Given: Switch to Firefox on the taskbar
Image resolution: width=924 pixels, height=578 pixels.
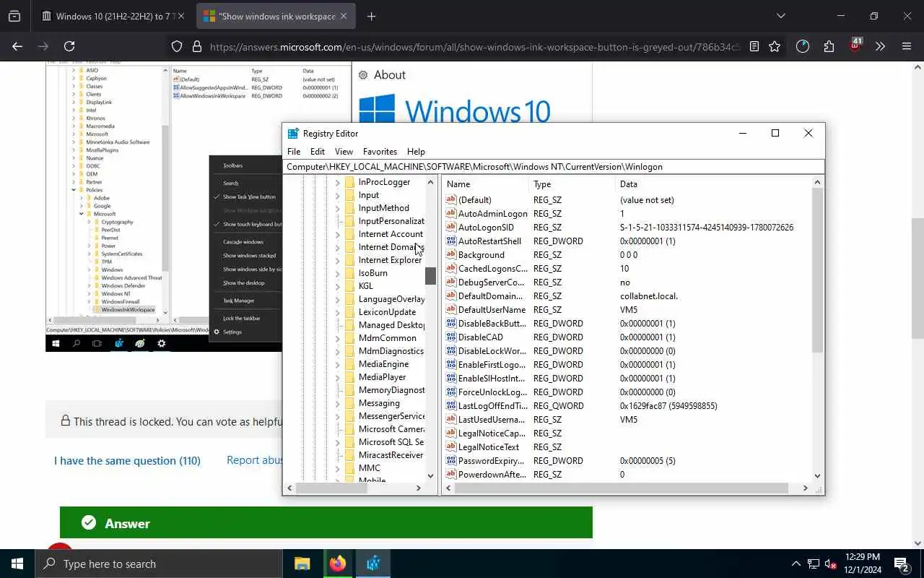Looking at the screenshot, I should [338, 564].
